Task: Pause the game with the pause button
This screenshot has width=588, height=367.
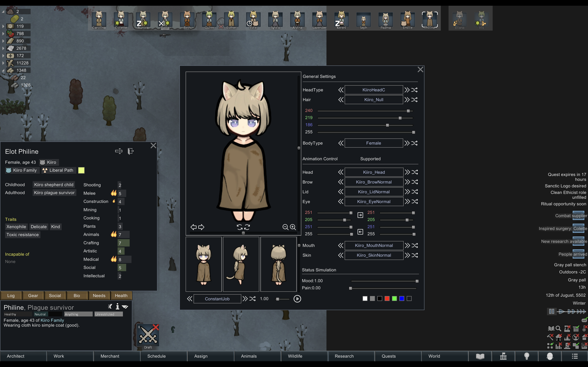Action: pos(551,311)
